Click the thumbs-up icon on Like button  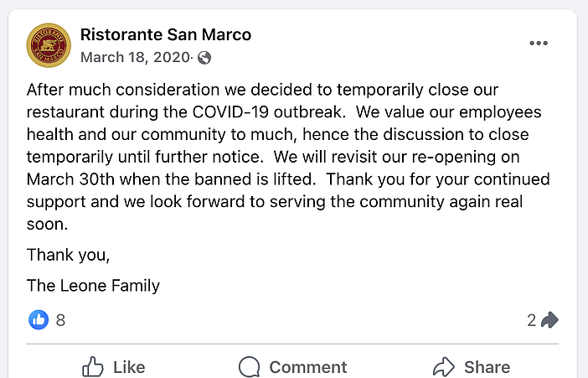coord(93,367)
